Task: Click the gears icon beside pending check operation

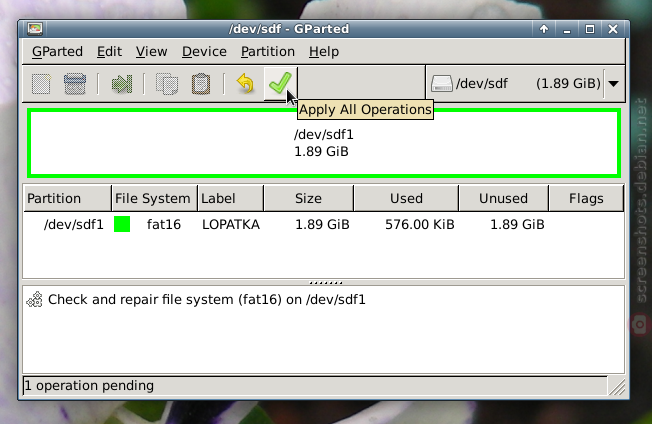Action: 35,299
